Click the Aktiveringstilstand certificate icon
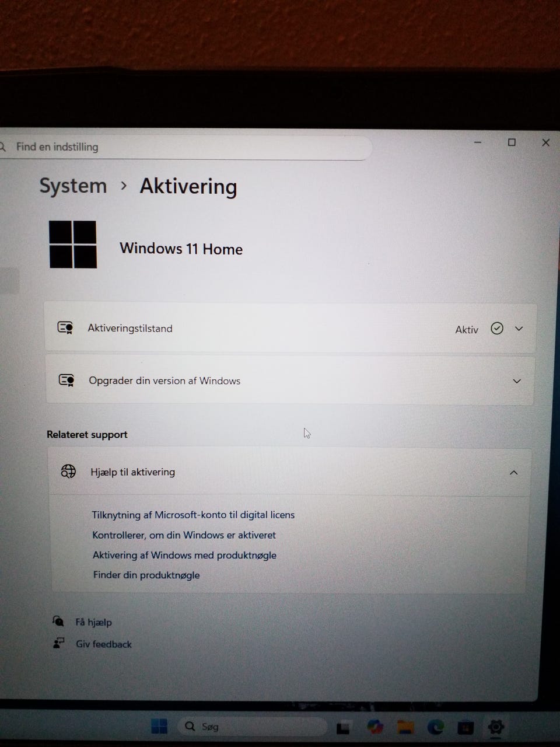 click(x=65, y=328)
